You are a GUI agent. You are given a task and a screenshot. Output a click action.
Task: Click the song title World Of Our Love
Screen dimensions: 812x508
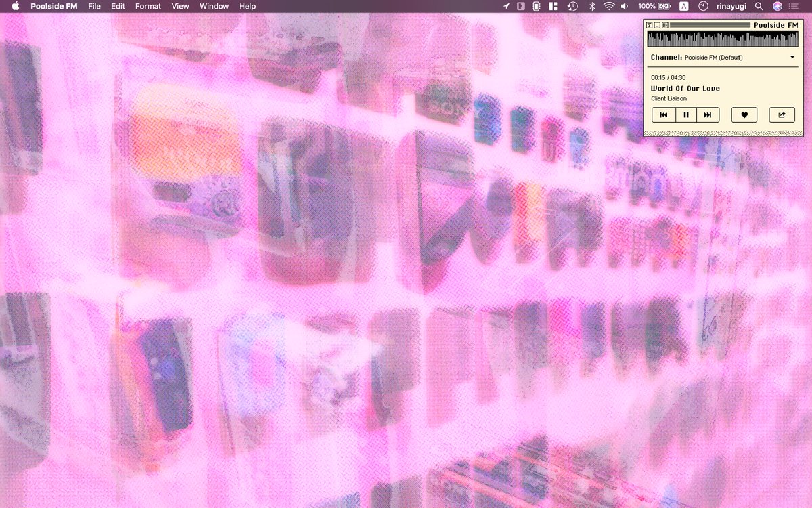pyautogui.click(x=685, y=88)
